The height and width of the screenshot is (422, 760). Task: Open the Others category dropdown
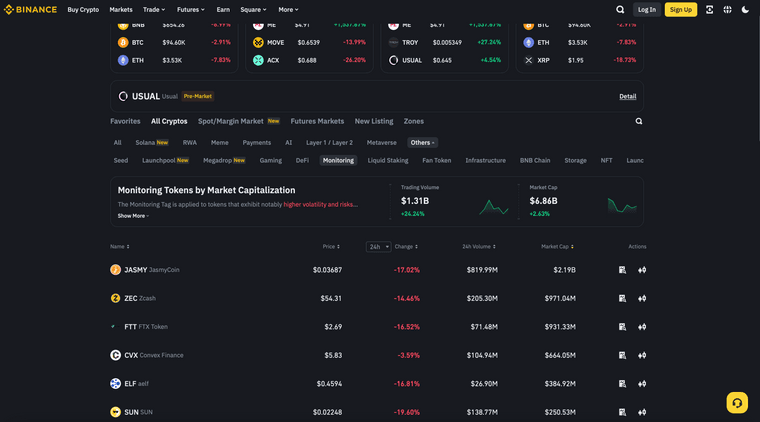[x=422, y=142]
